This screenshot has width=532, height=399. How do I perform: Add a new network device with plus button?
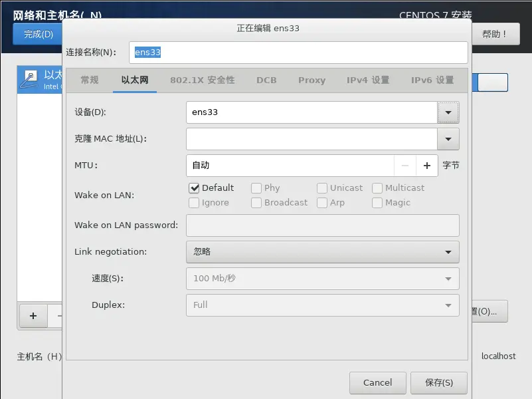click(33, 316)
